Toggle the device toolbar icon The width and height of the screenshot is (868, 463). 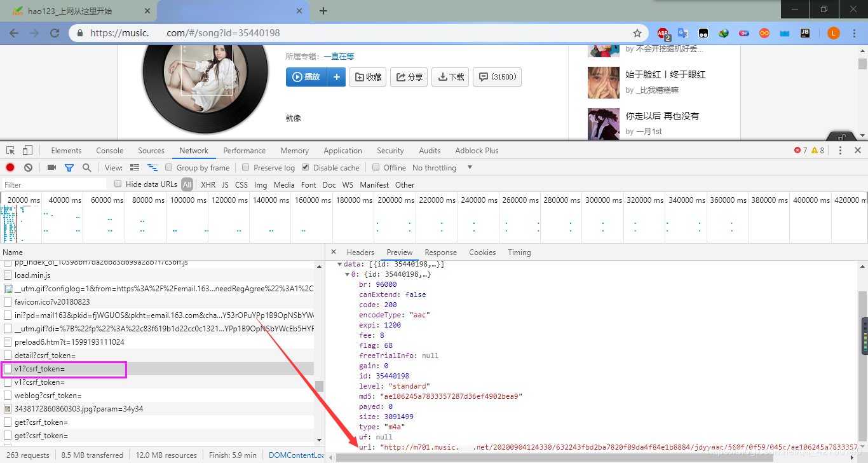[x=27, y=151]
